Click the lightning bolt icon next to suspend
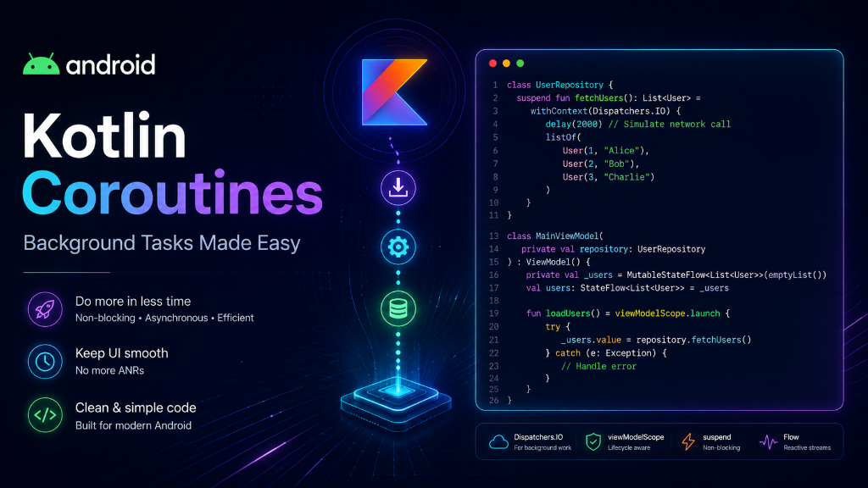 (688, 441)
